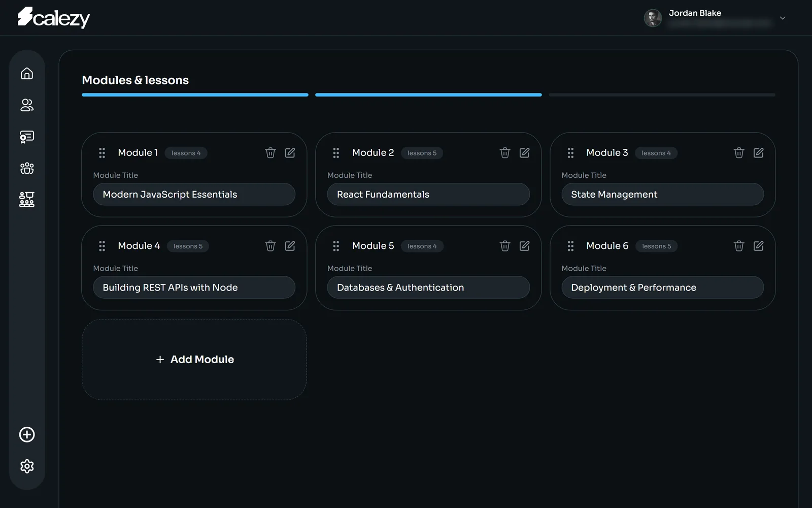Viewport: 812px width, 508px height.
Task: Click Module 1 drag handle dots
Action: pos(102,153)
